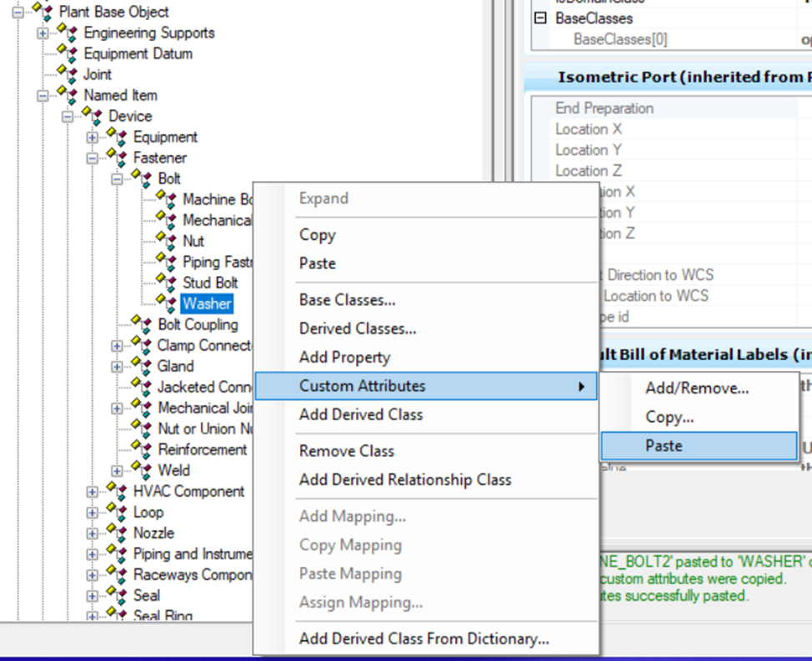Expand the Engineering Supports node
Image resolution: width=812 pixels, height=661 pixels.
[43, 33]
